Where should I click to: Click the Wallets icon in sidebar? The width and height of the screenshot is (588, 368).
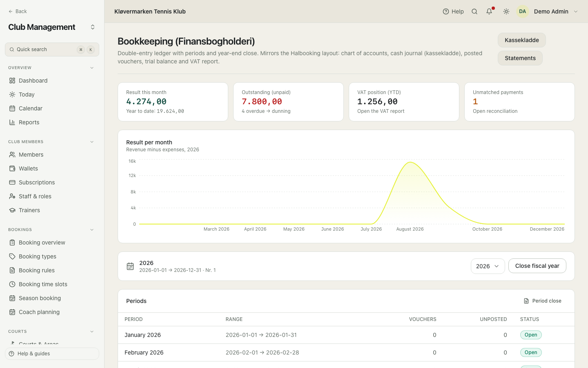pyautogui.click(x=12, y=168)
